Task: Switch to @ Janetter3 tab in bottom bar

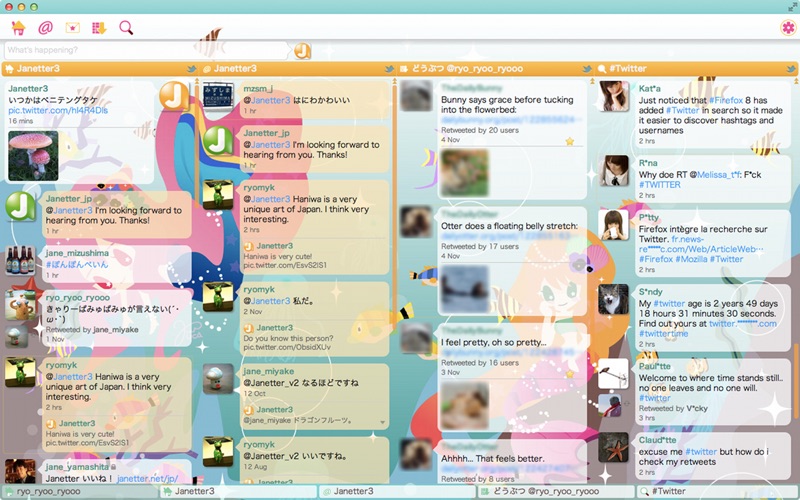Action: (397, 491)
